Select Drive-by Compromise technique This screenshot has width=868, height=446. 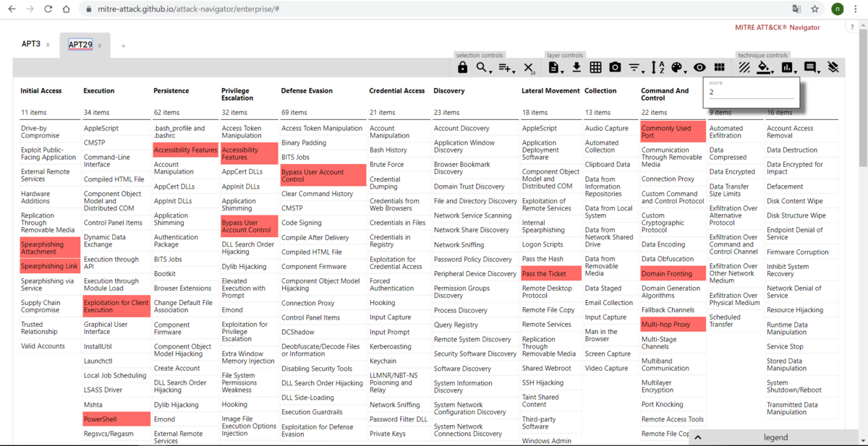[x=49, y=132]
